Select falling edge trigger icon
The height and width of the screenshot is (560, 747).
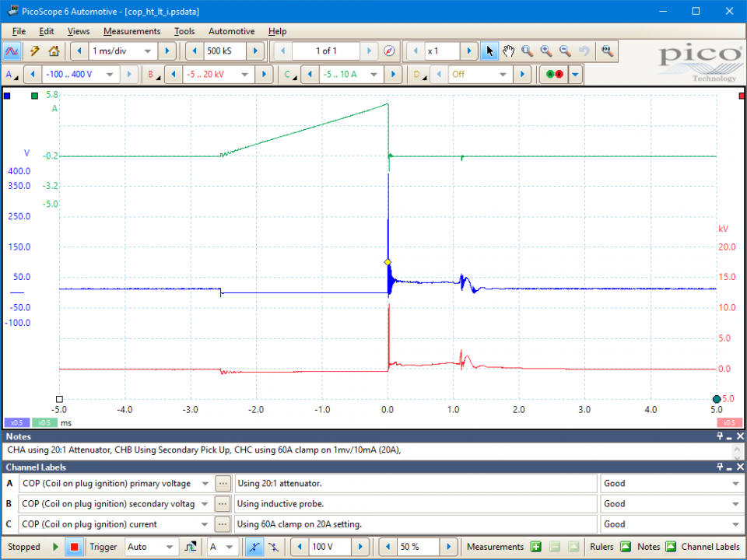point(273,547)
